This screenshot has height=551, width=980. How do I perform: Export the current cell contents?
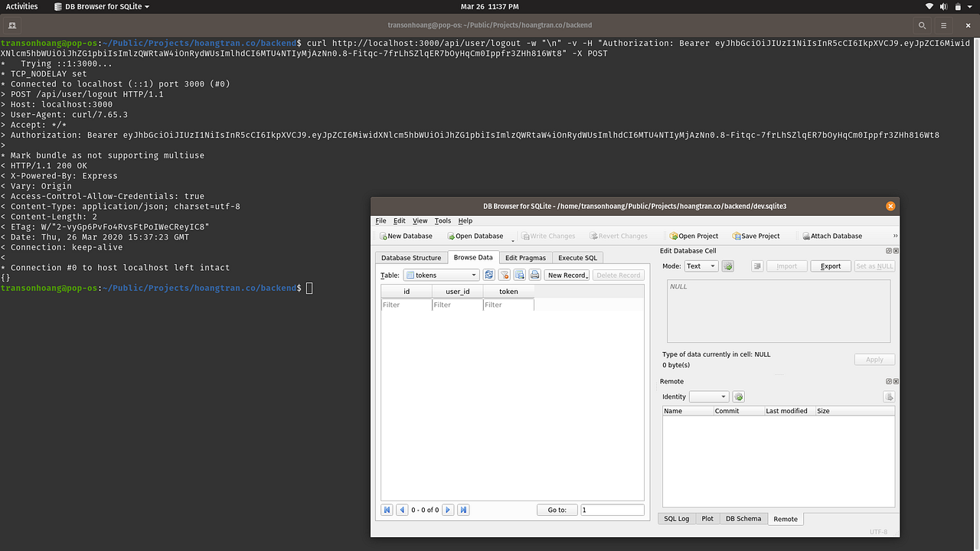click(830, 266)
